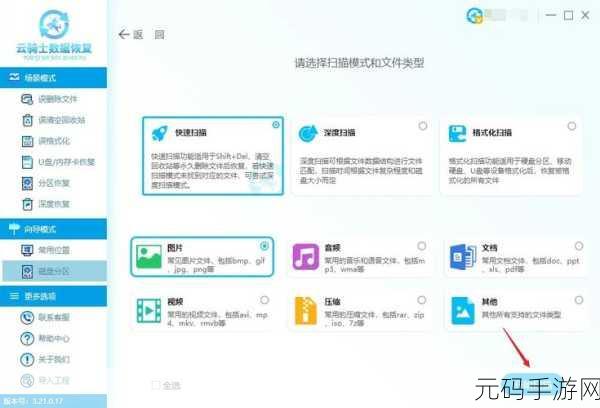Open the 关于我们 info icon

point(27,359)
